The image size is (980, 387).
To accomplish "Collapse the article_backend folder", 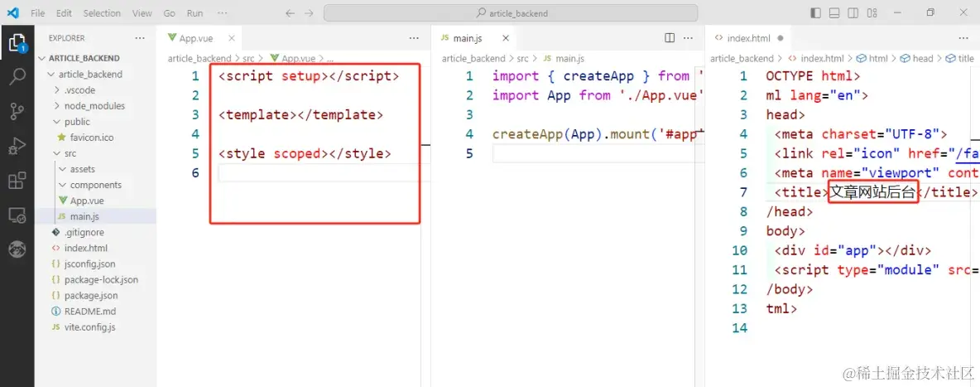I will 96,74.
